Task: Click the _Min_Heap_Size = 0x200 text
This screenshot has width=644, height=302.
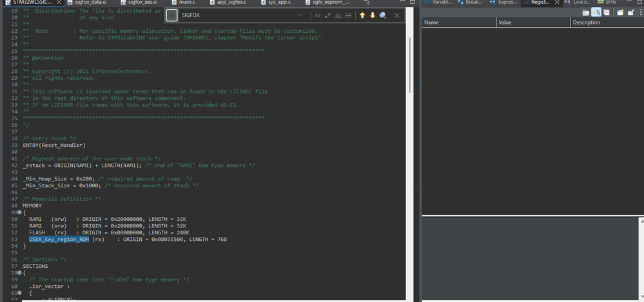Action: pos(59,179)
